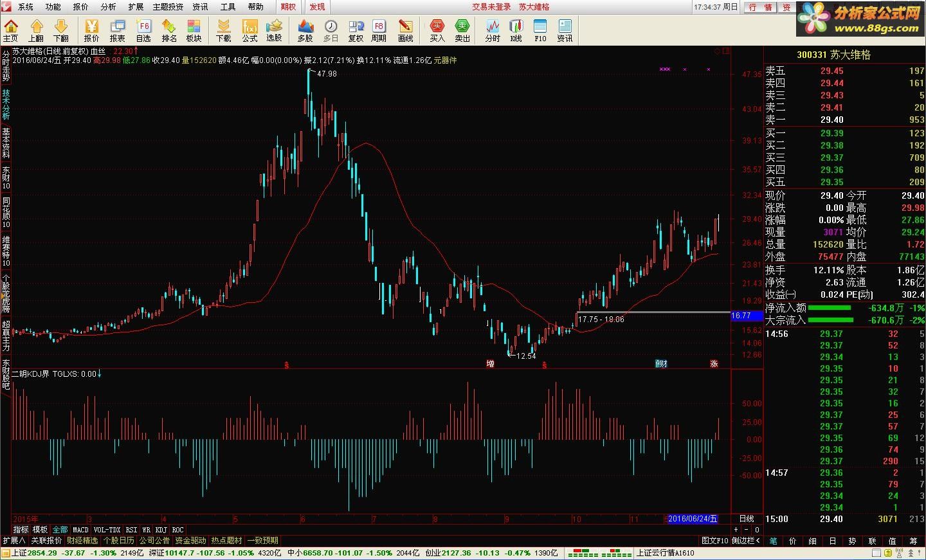Switch to the 行情 top-right tab

(760, 7)
